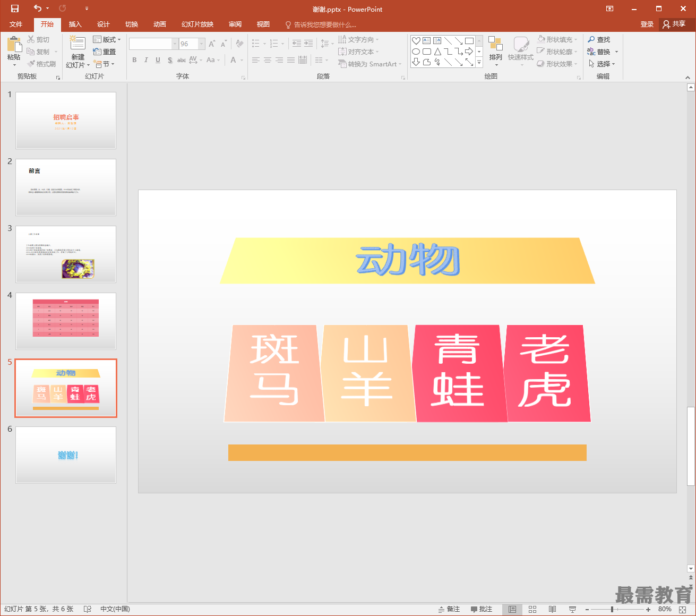Image resolution: width=696 pixels, height=616 pixels.
Task: Open reading view icon in status bar
Action: (x=552, y=609)
